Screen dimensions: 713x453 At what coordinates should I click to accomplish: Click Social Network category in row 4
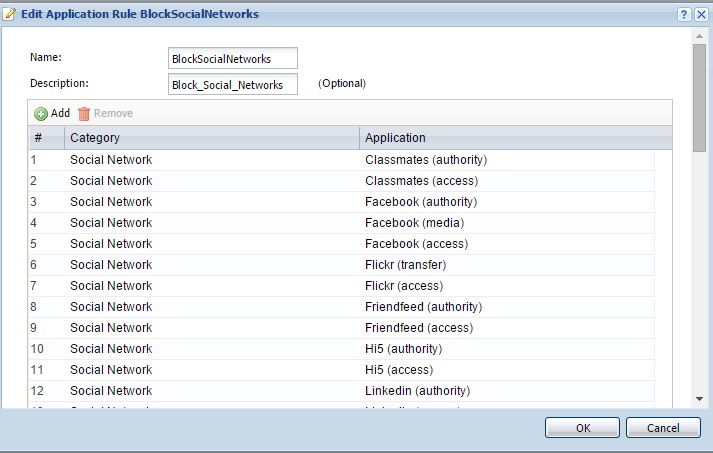click(x=111, y=223)
